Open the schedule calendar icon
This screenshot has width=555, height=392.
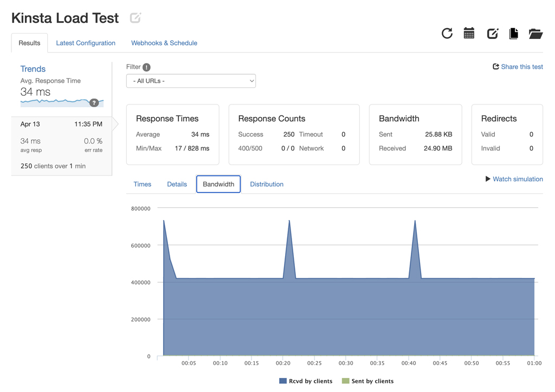click(x=469, y=33)
